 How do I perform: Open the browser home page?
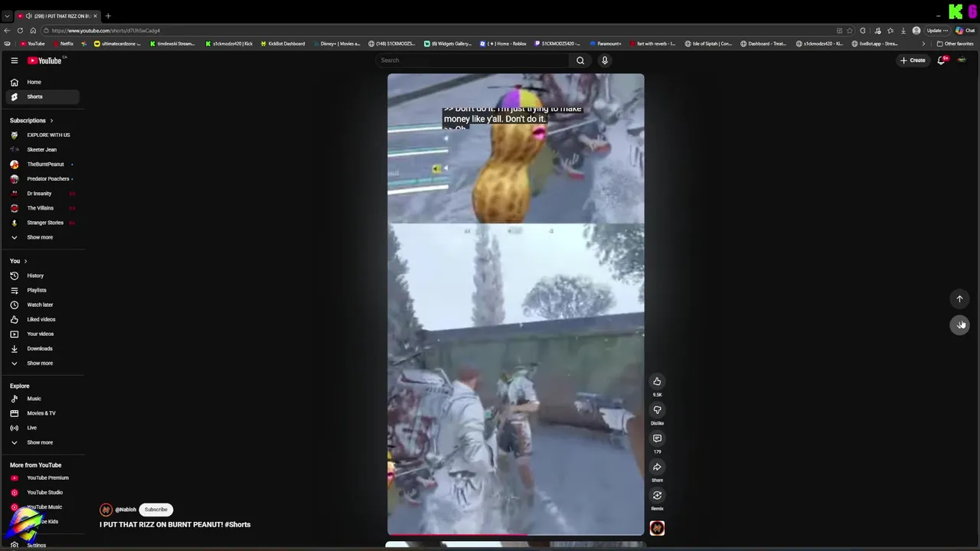coord(33,31)
